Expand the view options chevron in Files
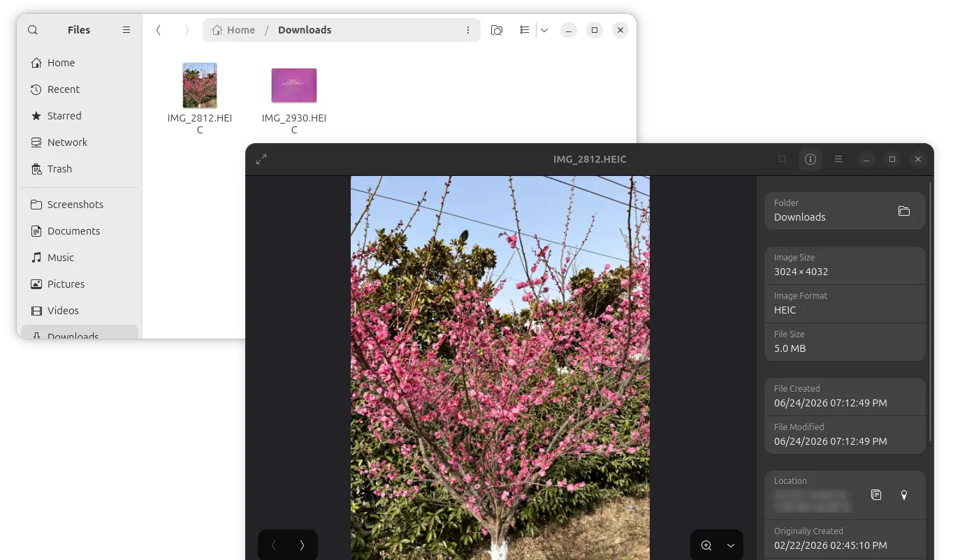Screen dimensions: 953x560 pos(544,30)
